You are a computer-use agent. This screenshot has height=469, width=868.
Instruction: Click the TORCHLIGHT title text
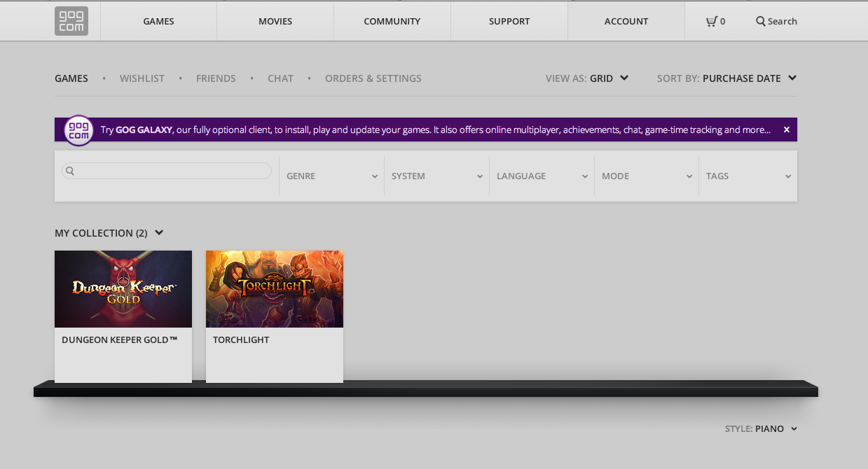pyautogui.click(x=241, y=340)
